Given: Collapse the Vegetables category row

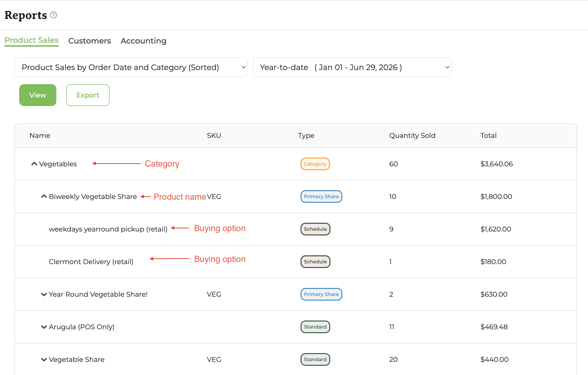Looking at the screenshot, I should (34, 164).
